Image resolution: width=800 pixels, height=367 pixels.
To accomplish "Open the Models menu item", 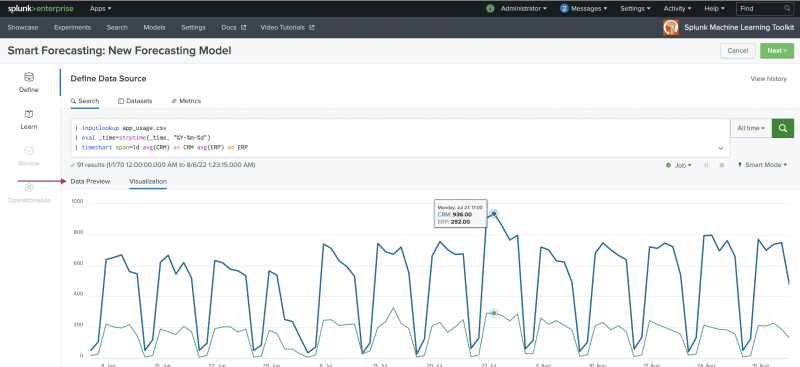I will [x=155, y=28].
